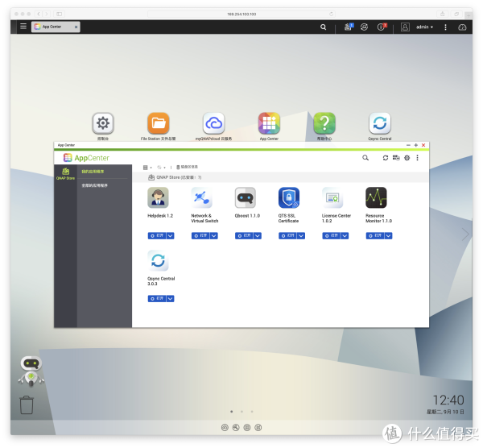Open App Center desktop icon

point(269,123)
